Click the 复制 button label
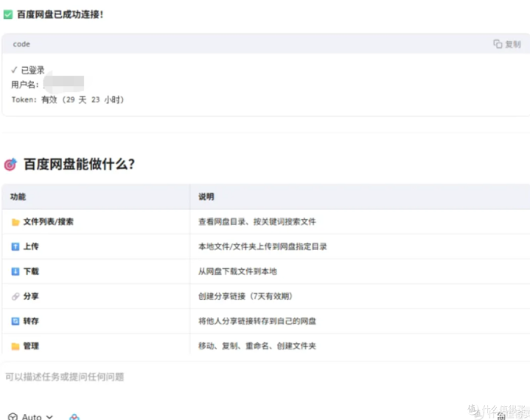Viewport: 530px width, 420px height. tap(513, 44)
